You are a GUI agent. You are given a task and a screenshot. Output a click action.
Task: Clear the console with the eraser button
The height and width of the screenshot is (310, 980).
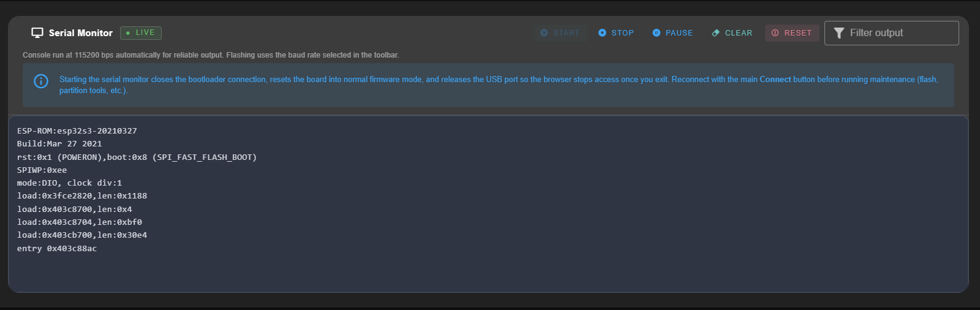click(x=732, y=33)
